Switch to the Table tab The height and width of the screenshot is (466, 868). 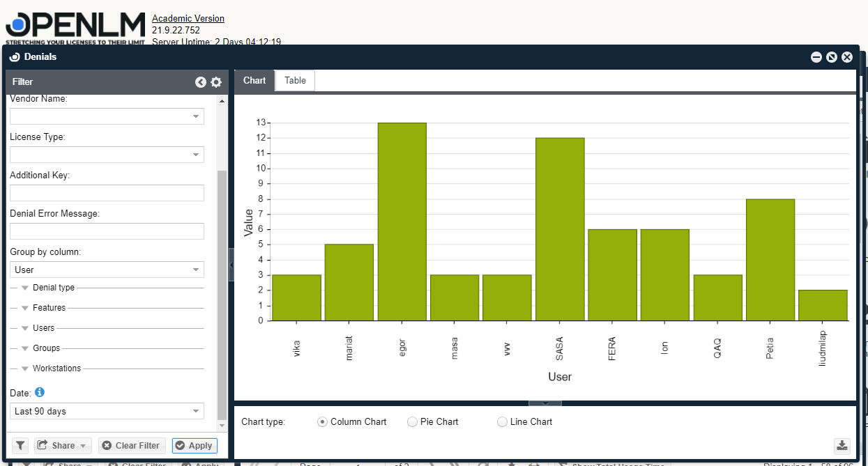click(x=295, y=81)
